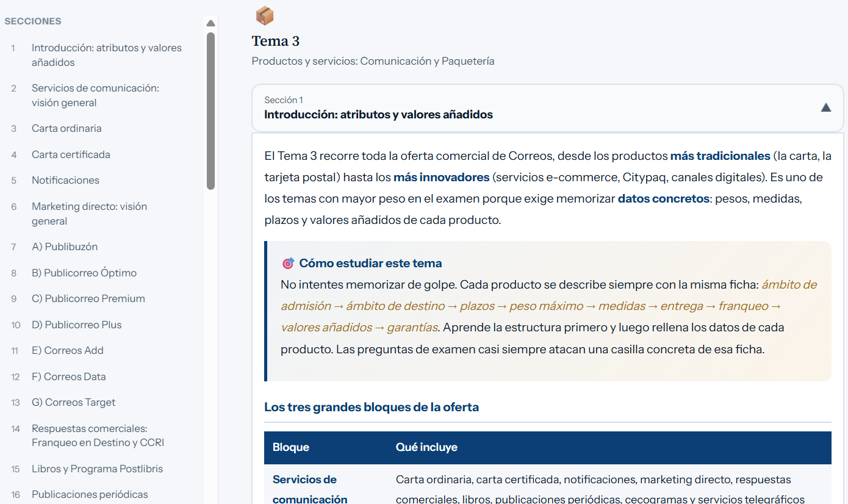
Task: Click heading Los tres grandes bloques de la oferta
Action: pos(372,407)
